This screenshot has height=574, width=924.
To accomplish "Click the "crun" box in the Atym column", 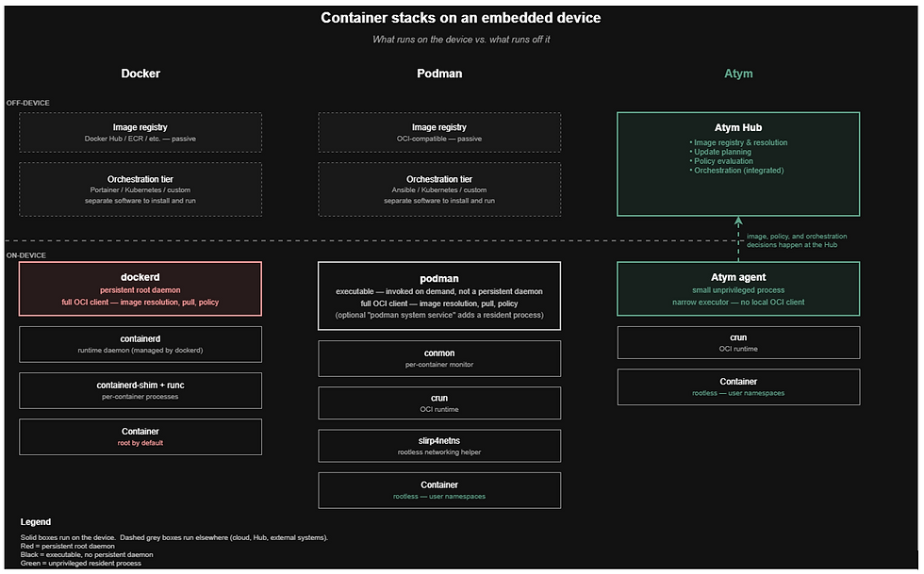I will (738, 342).
